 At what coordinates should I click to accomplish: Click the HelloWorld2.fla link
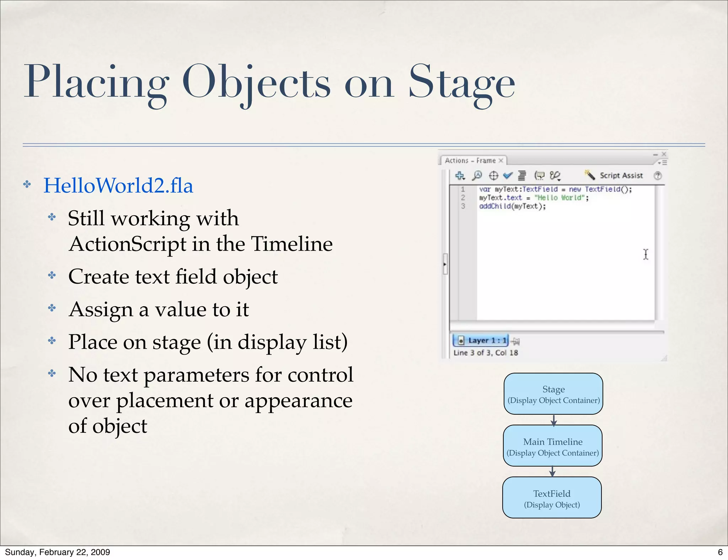click(118, 185)
